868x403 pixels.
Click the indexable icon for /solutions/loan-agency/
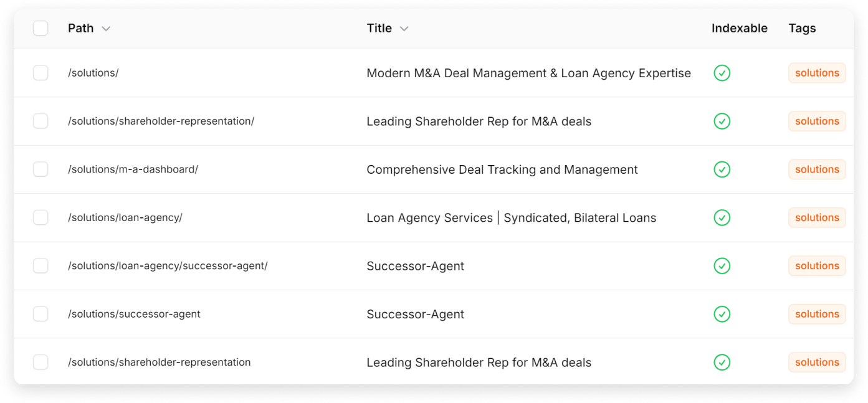723,217
